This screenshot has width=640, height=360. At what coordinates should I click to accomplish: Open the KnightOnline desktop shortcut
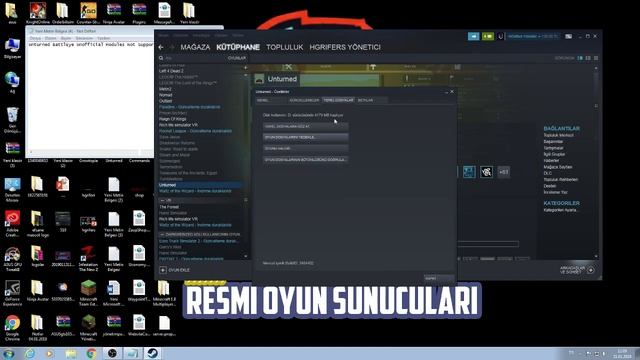click(x=38, y=12)
